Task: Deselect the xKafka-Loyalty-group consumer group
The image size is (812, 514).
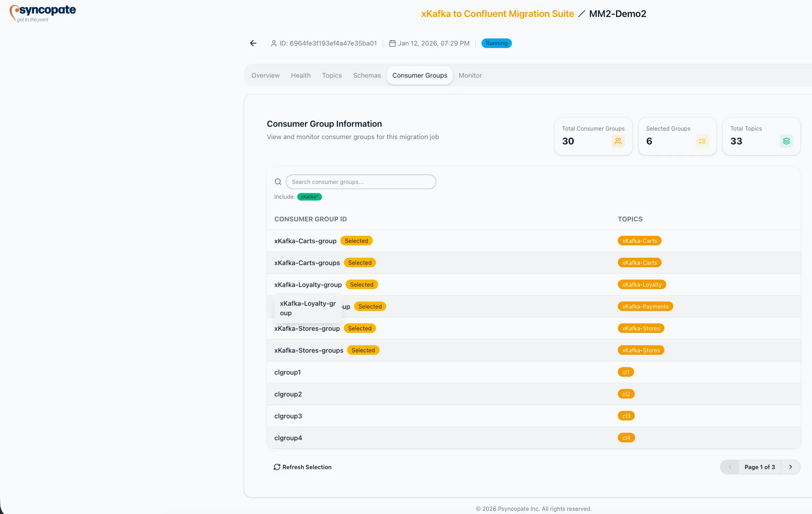Action: (362, 284)
